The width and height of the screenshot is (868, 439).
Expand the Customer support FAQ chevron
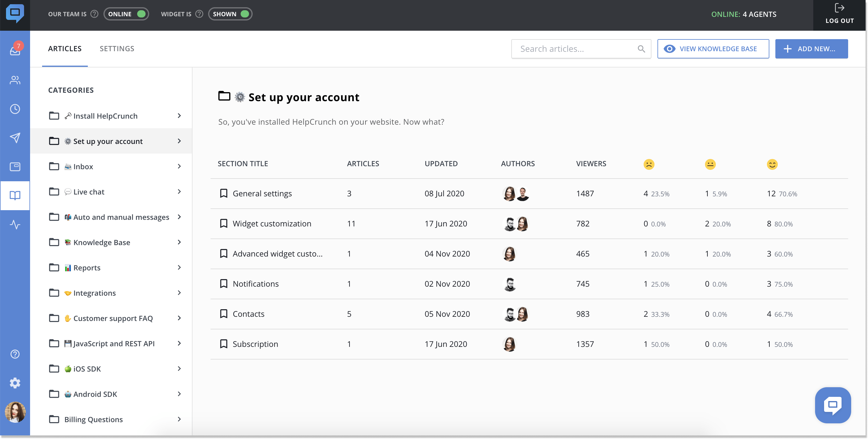[x=179, y=318]
